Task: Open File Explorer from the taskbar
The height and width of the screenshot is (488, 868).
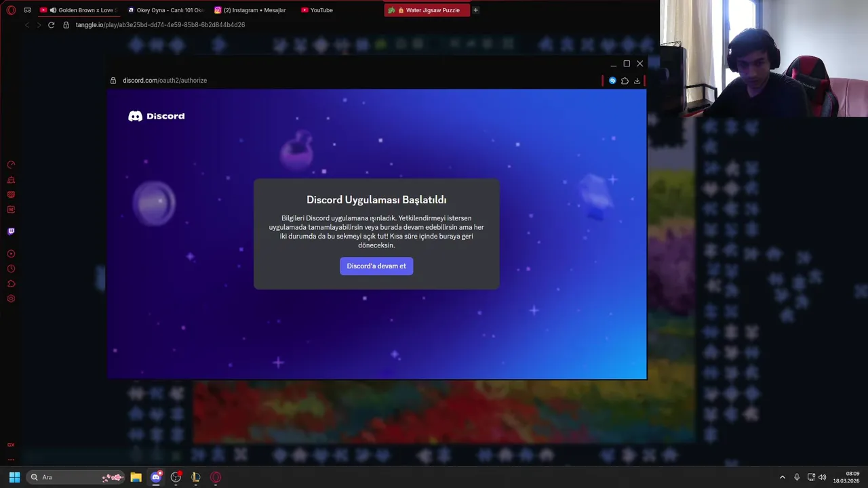Action: point(136,477)
